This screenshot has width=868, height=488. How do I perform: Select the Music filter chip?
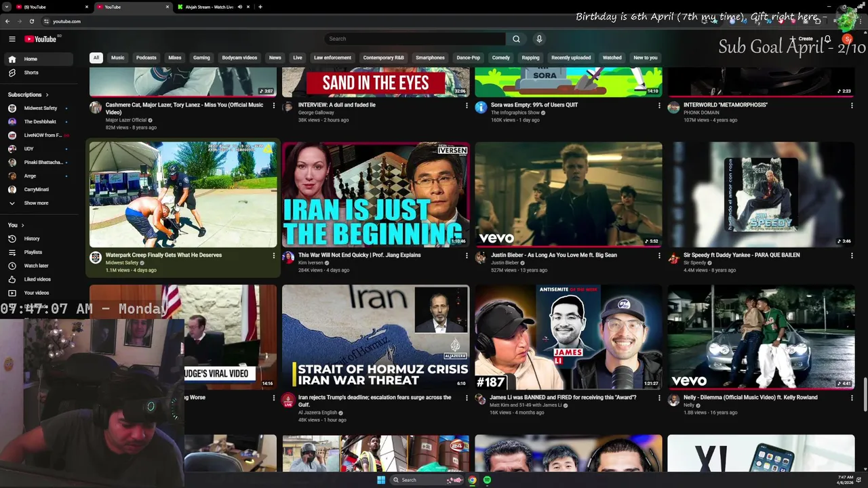(118, 58)
